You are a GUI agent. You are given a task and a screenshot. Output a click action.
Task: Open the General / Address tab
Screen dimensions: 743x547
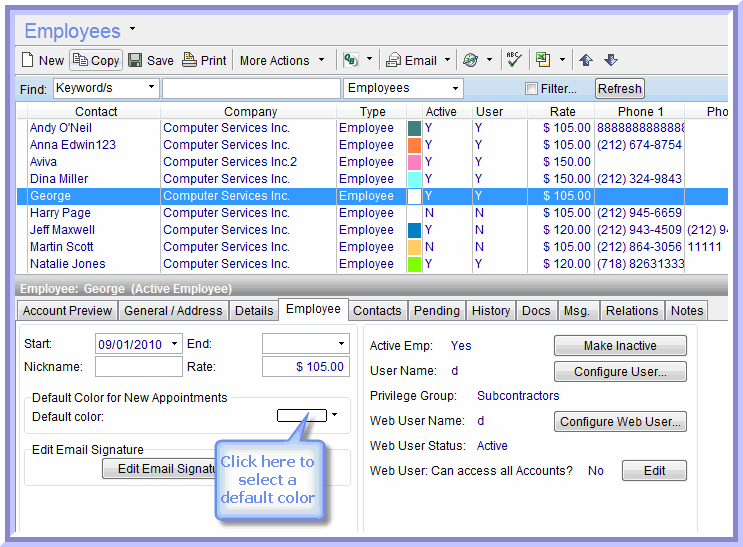pyautogui.click(x=173, y=311)
